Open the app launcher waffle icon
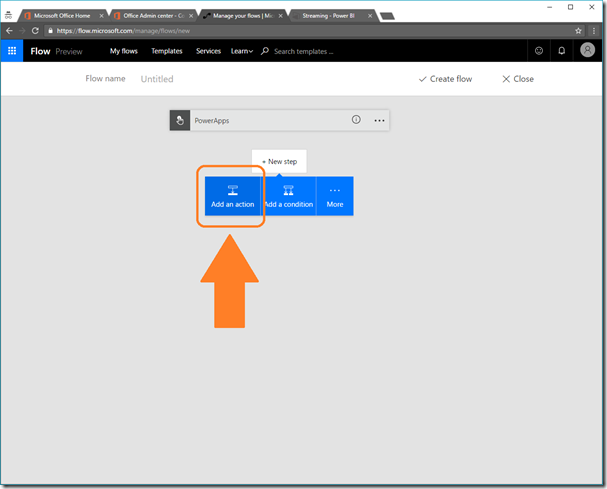Viewport: 607px width, 489px height. coord(12,51)
